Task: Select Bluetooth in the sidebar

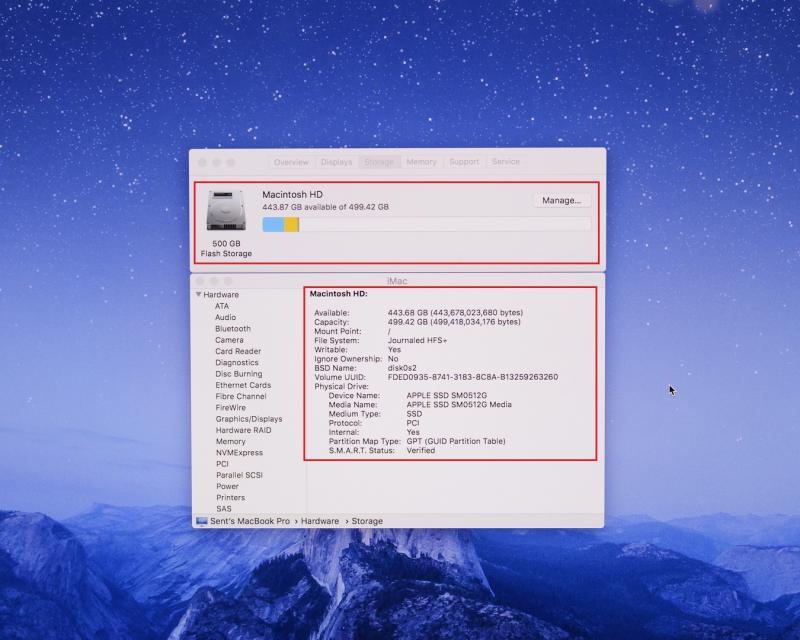Action: click(x=233, y=329)
